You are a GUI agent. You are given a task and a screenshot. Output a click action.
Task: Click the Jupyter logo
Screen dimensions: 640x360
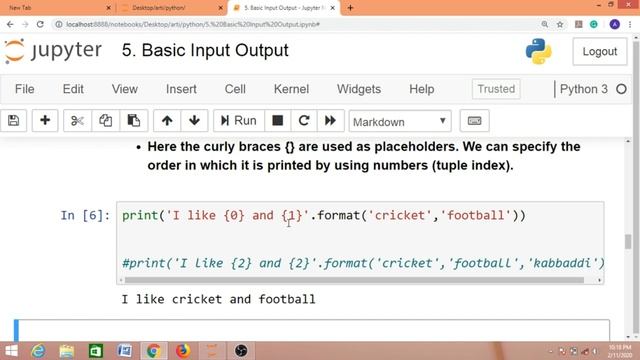click(53, 51)
